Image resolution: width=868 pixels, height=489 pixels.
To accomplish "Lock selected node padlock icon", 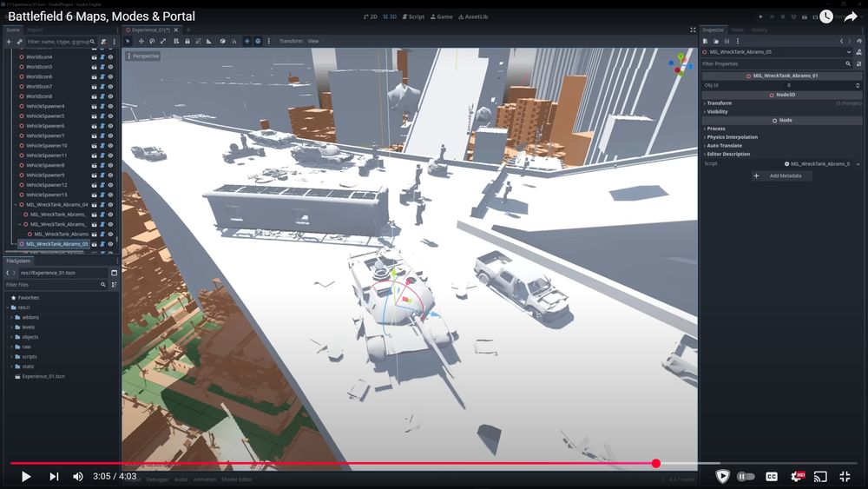I will (x=187, y=41).
